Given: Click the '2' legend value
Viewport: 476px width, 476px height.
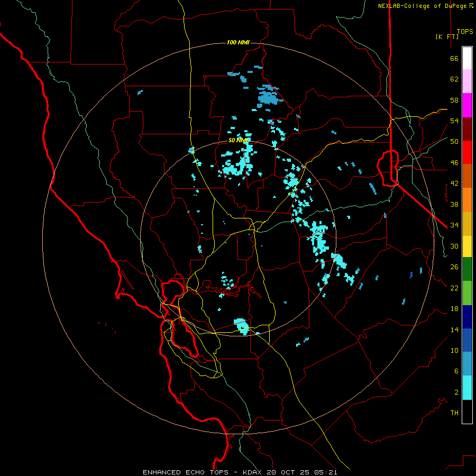Looking at the screenshot, I should click(x=456, y=392).
